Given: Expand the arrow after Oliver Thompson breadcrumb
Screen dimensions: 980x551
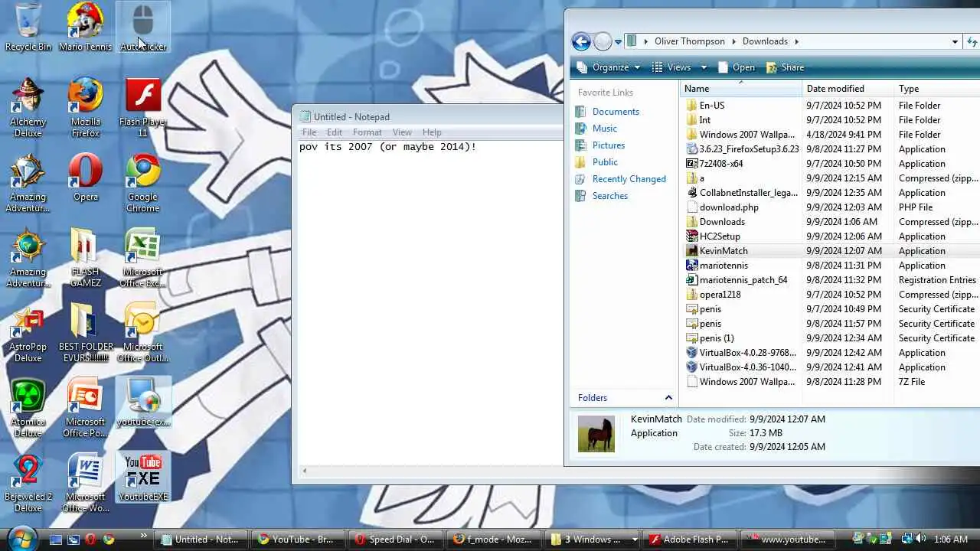Looking at the screenshot, I should coord(734,42).
